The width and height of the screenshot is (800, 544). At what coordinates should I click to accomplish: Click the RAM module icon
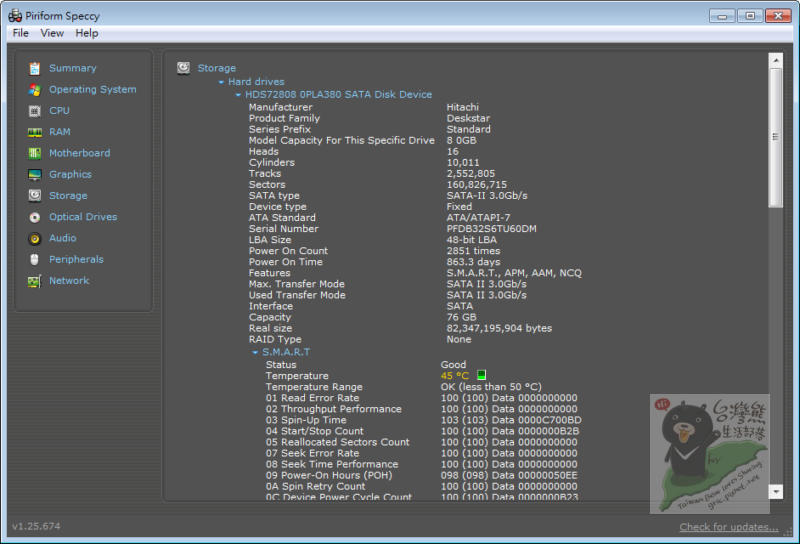(35, 132)
